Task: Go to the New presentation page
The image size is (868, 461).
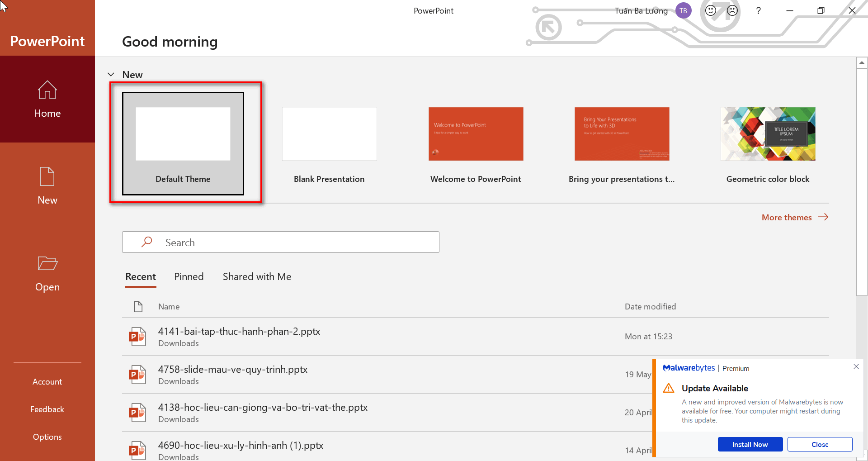Action: (x=47, y=186)
